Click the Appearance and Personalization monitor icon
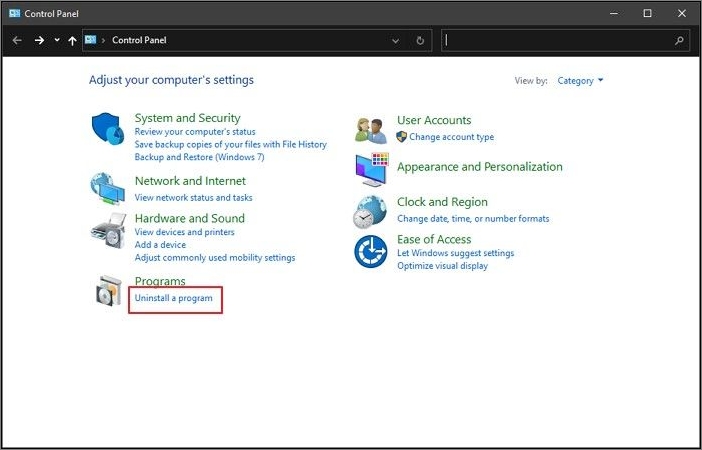This screenshot has width=702, height=450. (x=371, y=169)
